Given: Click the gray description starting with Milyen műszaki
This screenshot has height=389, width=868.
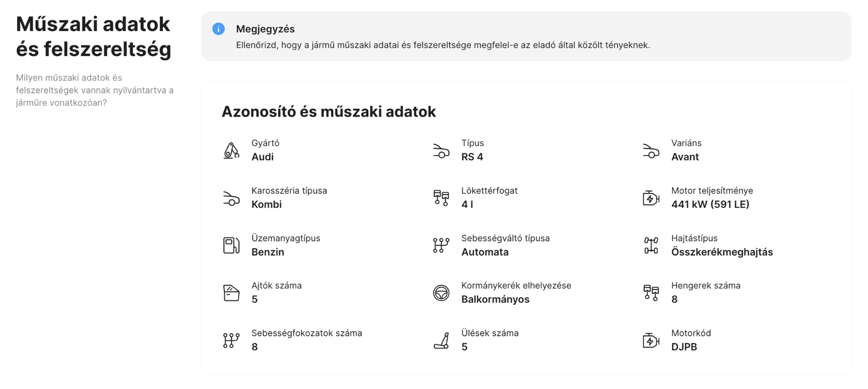Looking at the screenshot, I should (x=95, y=90).
